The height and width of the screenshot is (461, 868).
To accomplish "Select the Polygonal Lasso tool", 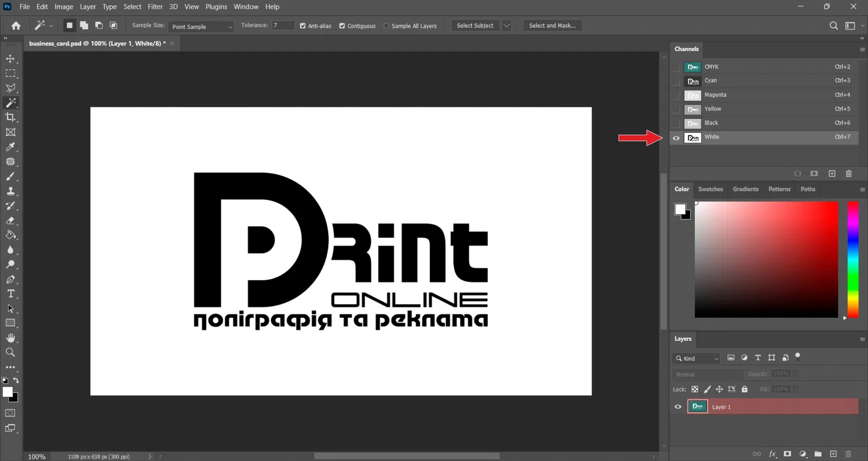I will [10, 88].
